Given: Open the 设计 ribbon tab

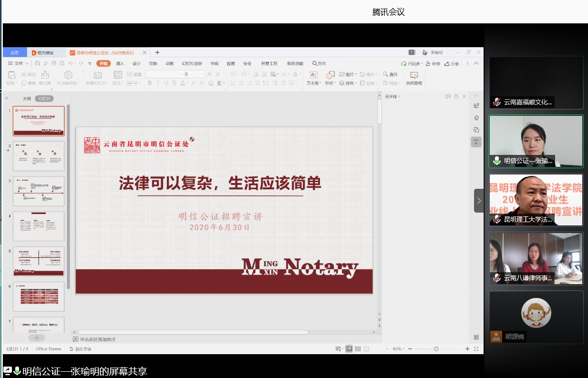Looking at the screenshot, I should coord(136,63).
